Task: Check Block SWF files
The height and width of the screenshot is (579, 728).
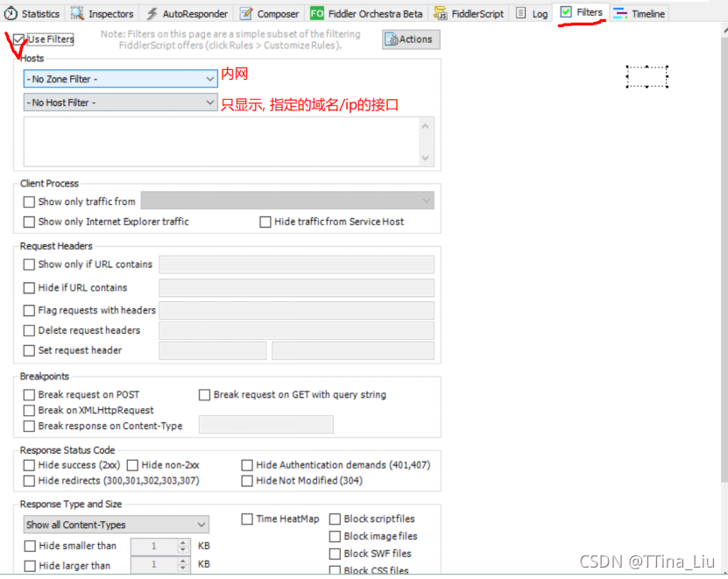Action: click(x=335, y=554)
